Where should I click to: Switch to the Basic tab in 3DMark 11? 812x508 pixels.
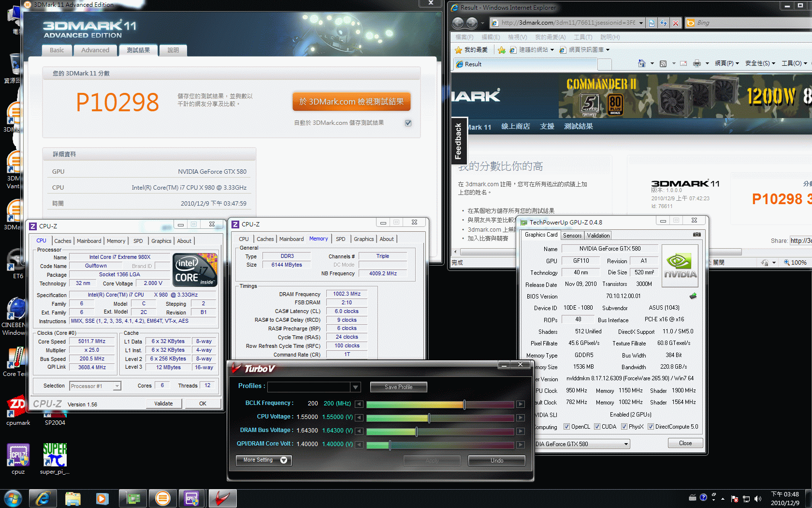(x=57, y=50)
